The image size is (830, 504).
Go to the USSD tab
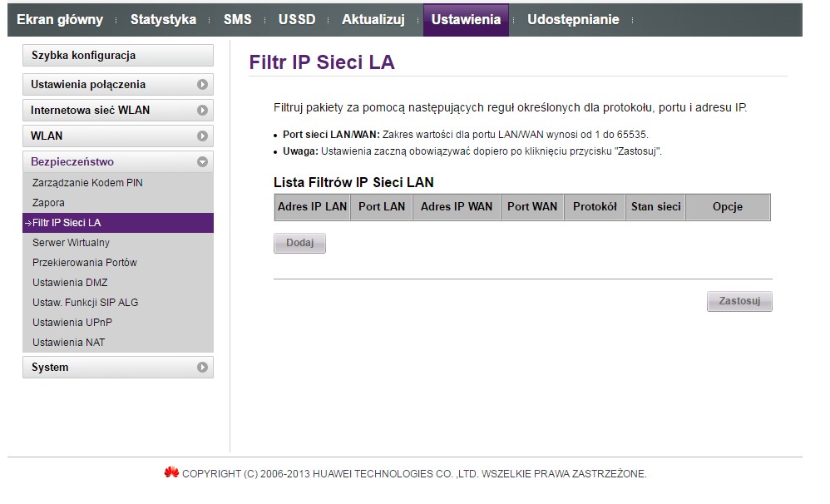pos(297,20)
